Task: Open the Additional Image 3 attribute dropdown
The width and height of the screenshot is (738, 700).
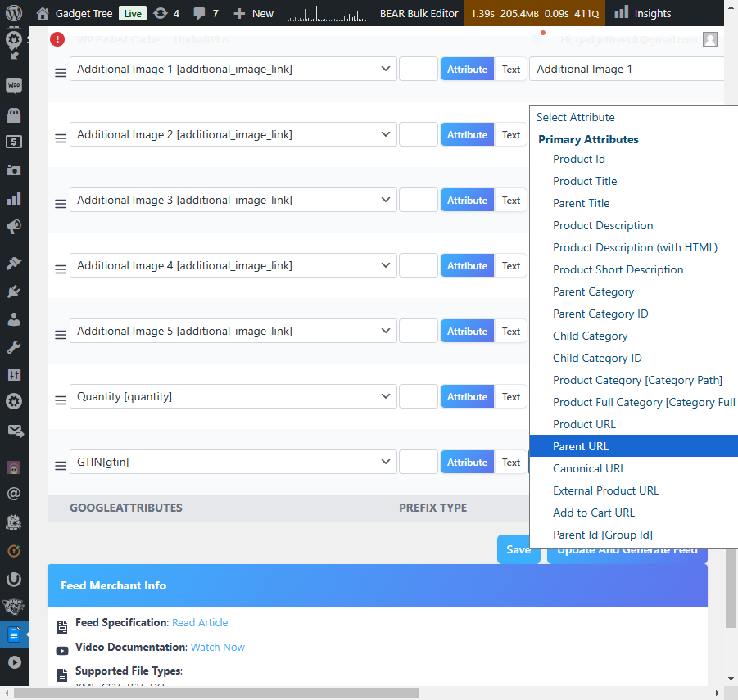Action: point(233,200)
